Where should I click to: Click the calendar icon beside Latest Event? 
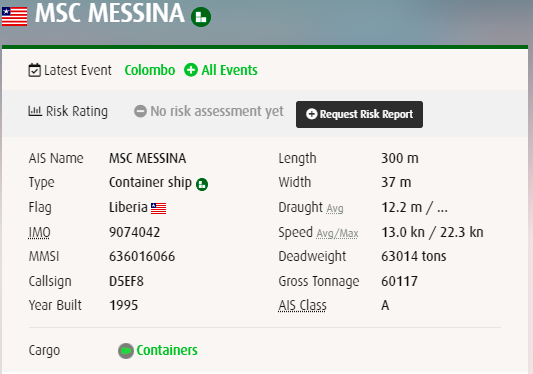point(34,70)
